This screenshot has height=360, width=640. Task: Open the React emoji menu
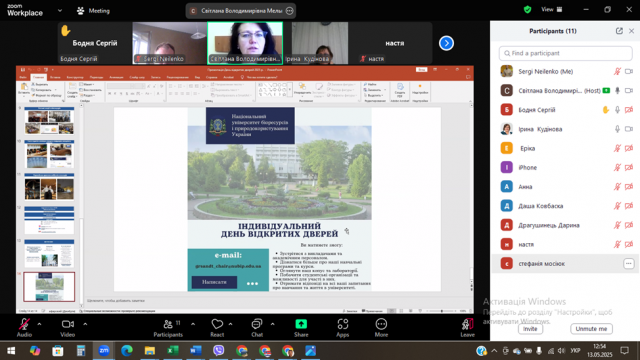(217, 327)
